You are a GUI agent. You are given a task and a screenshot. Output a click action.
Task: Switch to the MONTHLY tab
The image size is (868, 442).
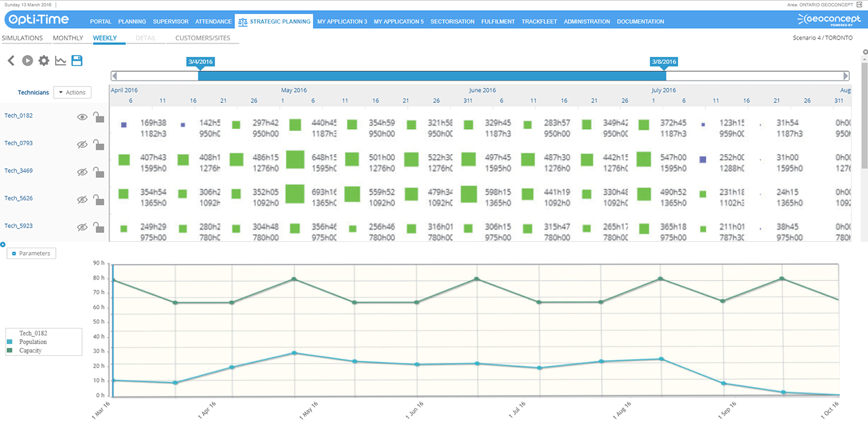68,38
